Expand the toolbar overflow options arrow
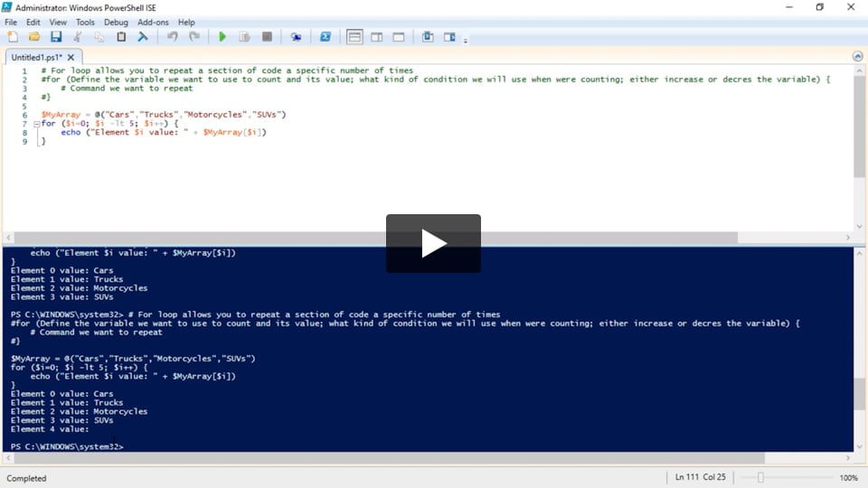Screen dimensions: 868x488 tap(466, 40)
